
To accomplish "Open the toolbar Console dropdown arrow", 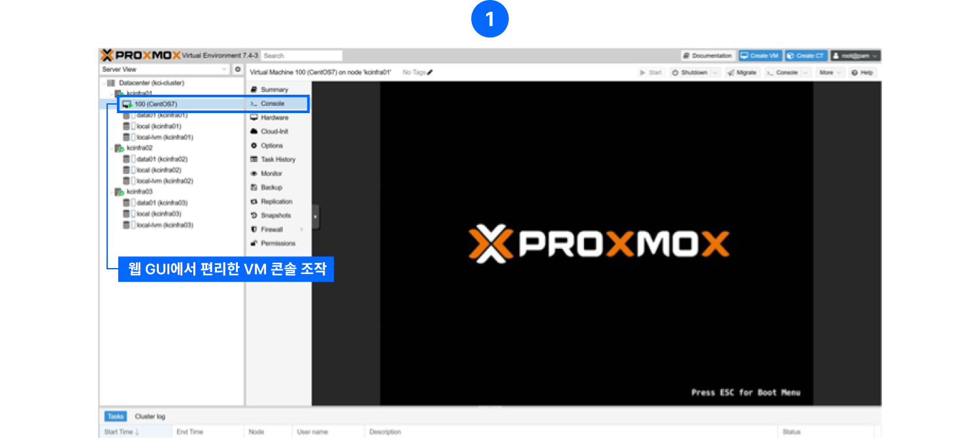I will click(x=806, y=73).
